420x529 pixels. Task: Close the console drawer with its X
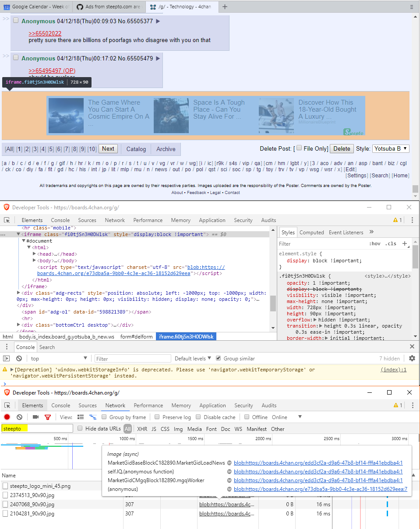pos(412,347)
